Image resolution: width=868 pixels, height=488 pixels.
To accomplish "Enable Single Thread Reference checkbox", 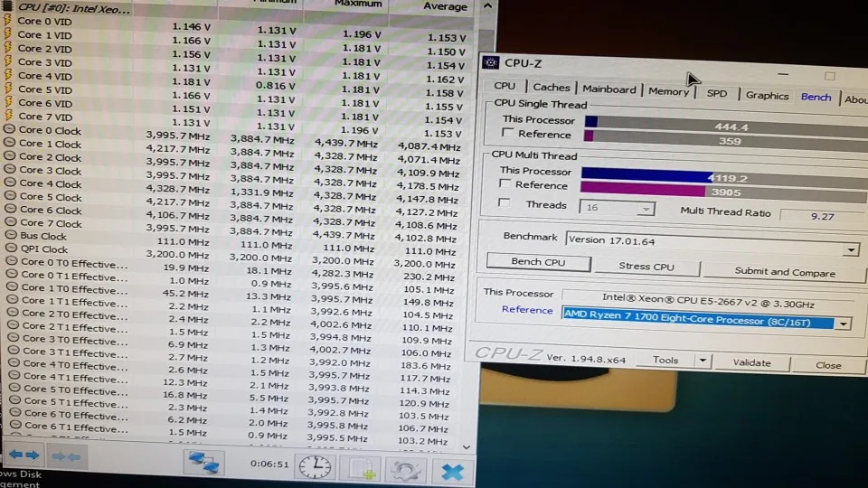I will coord(507,133).
